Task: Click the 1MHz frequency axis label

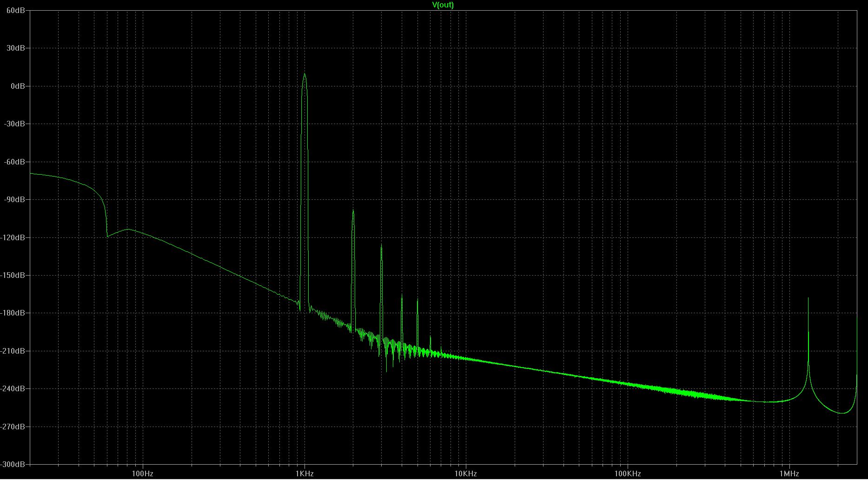Action: pos(789,474)
